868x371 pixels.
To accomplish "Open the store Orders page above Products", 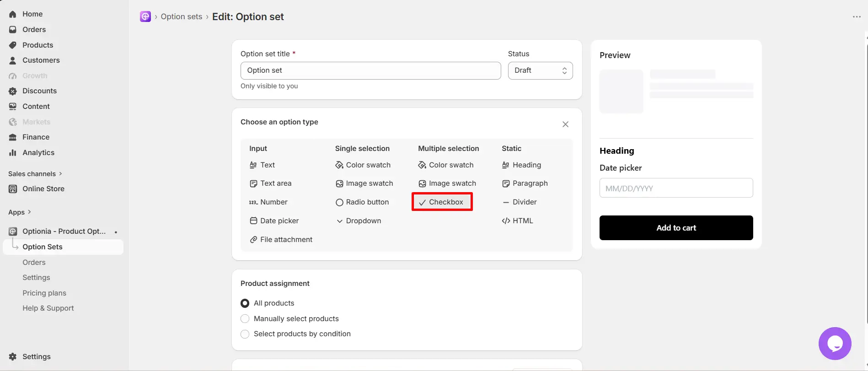I will [x=34, y=30].
